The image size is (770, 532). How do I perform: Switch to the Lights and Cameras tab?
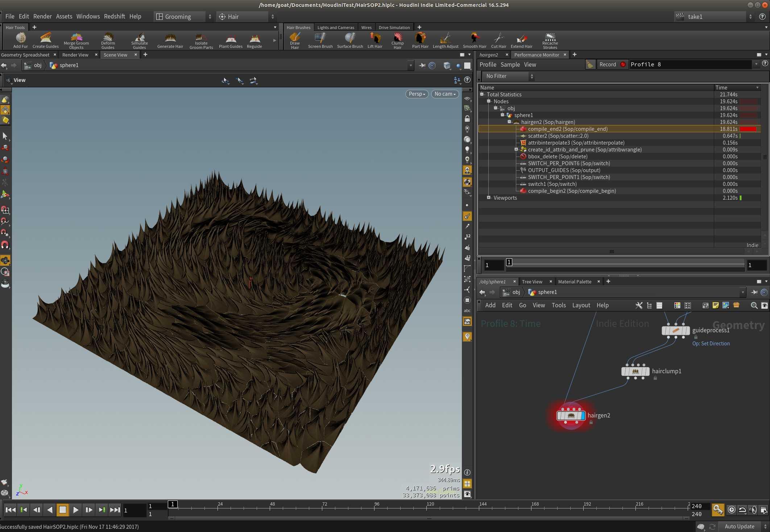coord(336,28)
